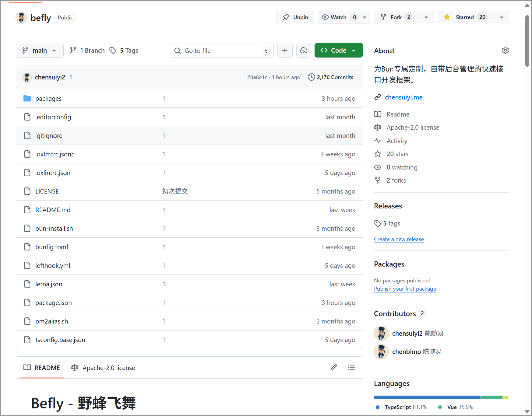532x416 pixels.
Task: Open the main branch selector dropdown
Action: (40, 51)
